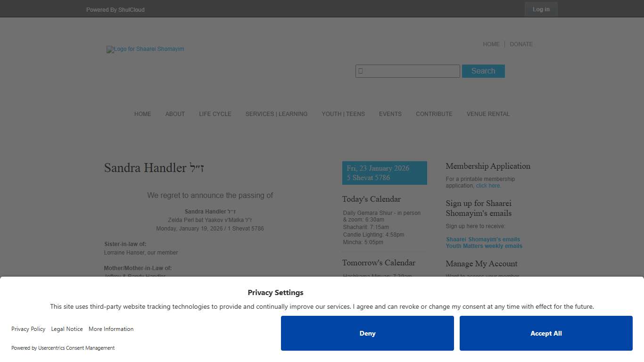Select HOME in main navigation menu
The width and height of the screenshot is (644, 362).
tap(142, 114)
